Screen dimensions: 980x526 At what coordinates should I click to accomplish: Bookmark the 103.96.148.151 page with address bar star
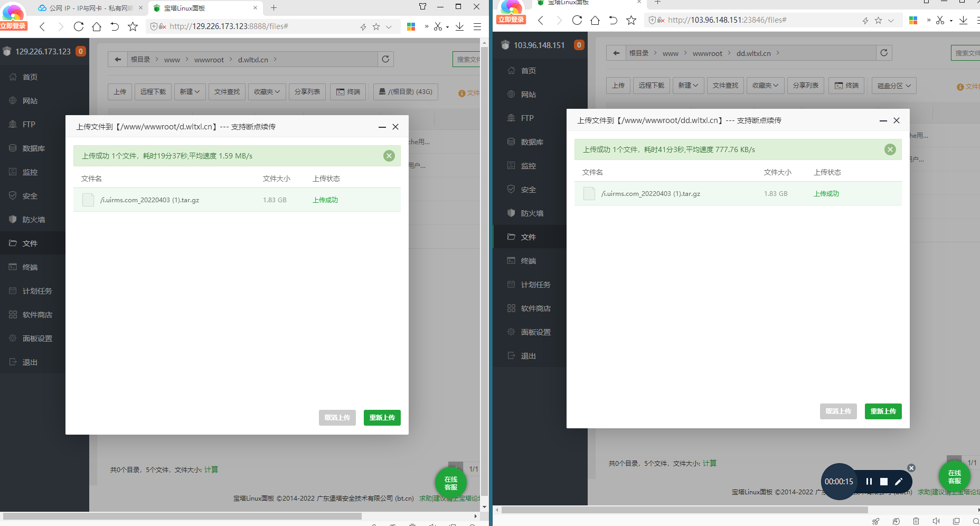coord(878,21)
